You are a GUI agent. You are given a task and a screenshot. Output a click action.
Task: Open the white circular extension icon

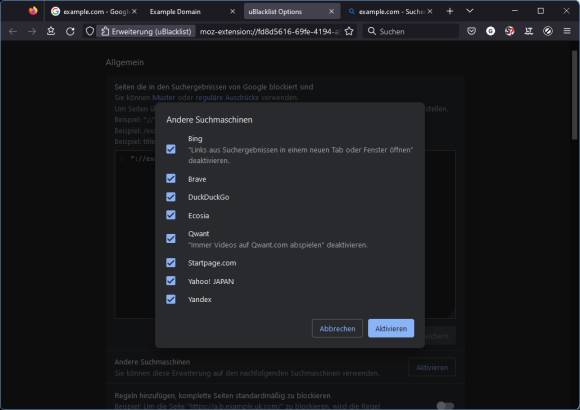click(x=490, y=31)
